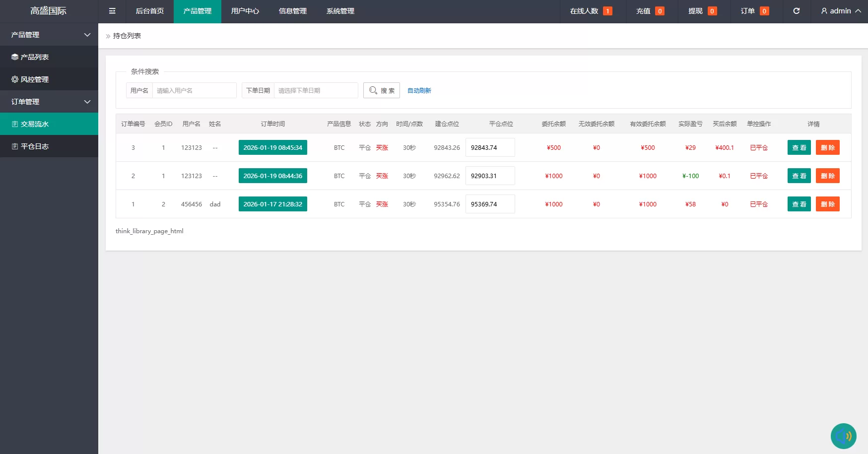This screenshot has height=454, width=868.
Task: Switch to the 用户中心 top tab
Action: coord(245,11)
